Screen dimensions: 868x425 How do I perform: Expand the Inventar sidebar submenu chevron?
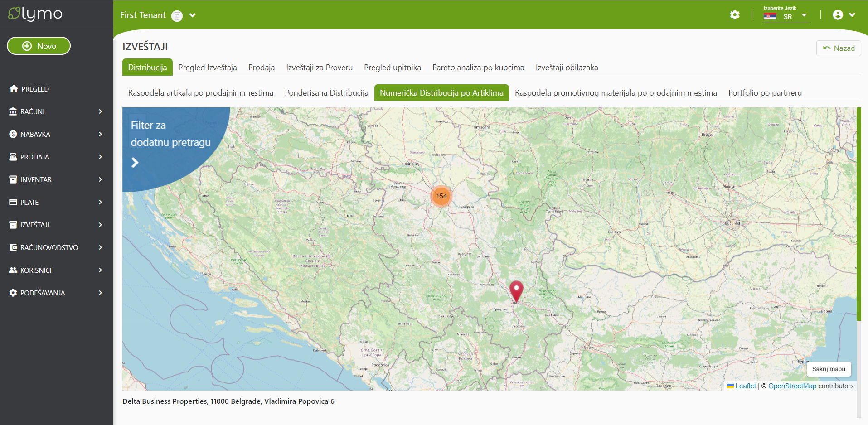(100, 179)
